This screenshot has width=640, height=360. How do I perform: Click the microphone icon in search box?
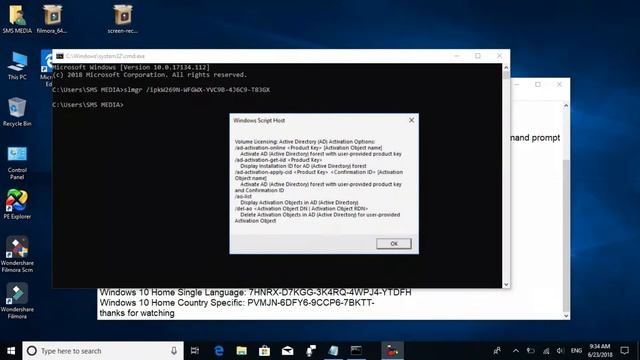click(174, 351)
